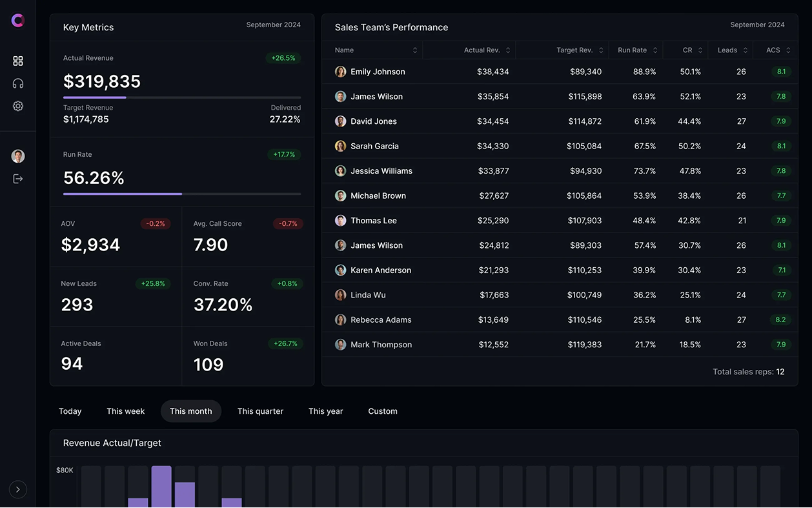Click the logout icon in sidebar

click(x=18, y=179)
